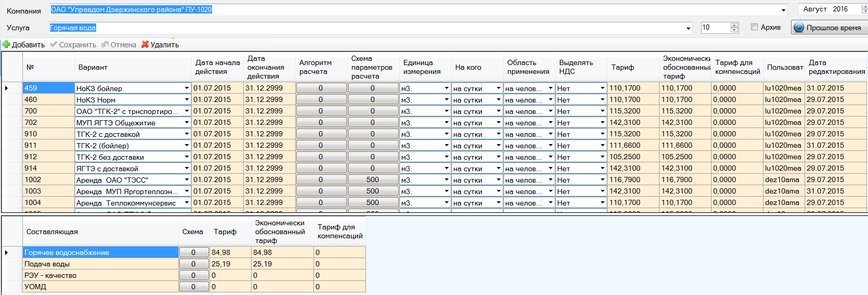Expand the Компания dropdown list

(783, 10)
